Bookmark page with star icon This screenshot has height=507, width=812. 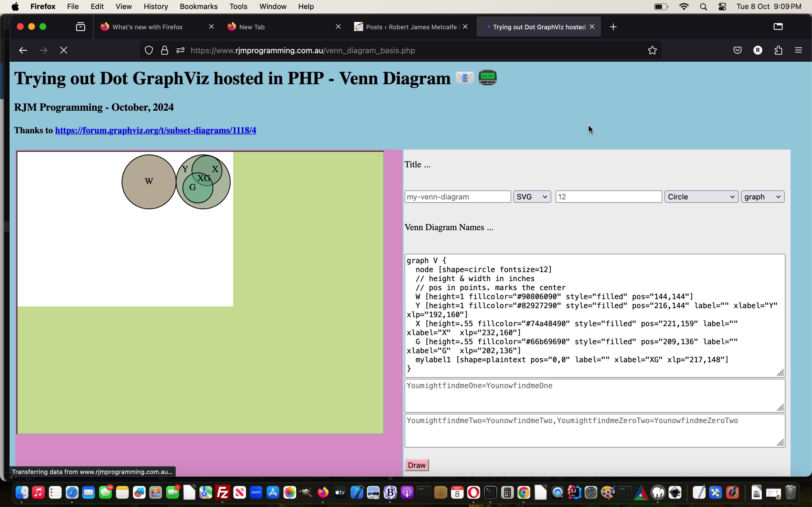[x=652, y=50]
